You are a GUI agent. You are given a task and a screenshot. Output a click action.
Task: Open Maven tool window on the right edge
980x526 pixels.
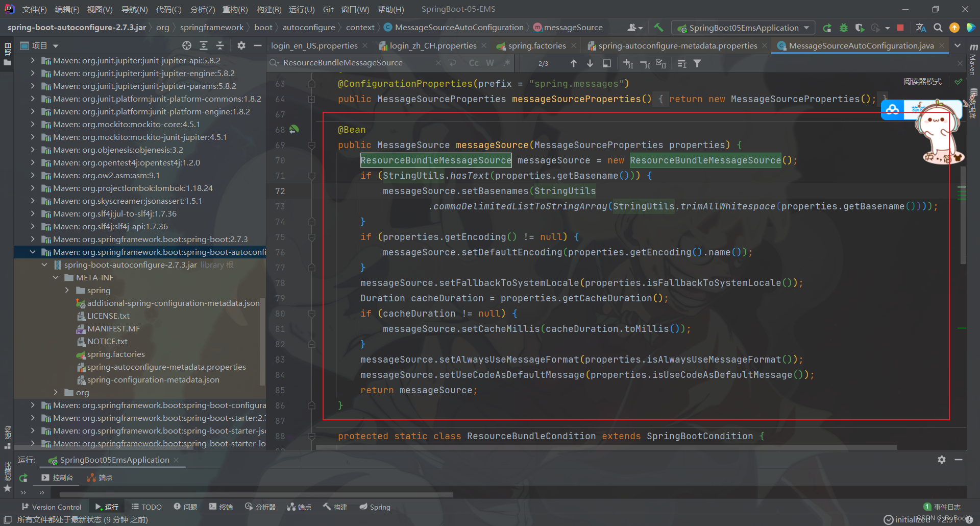pyautogui.click(x=973, y=60)
